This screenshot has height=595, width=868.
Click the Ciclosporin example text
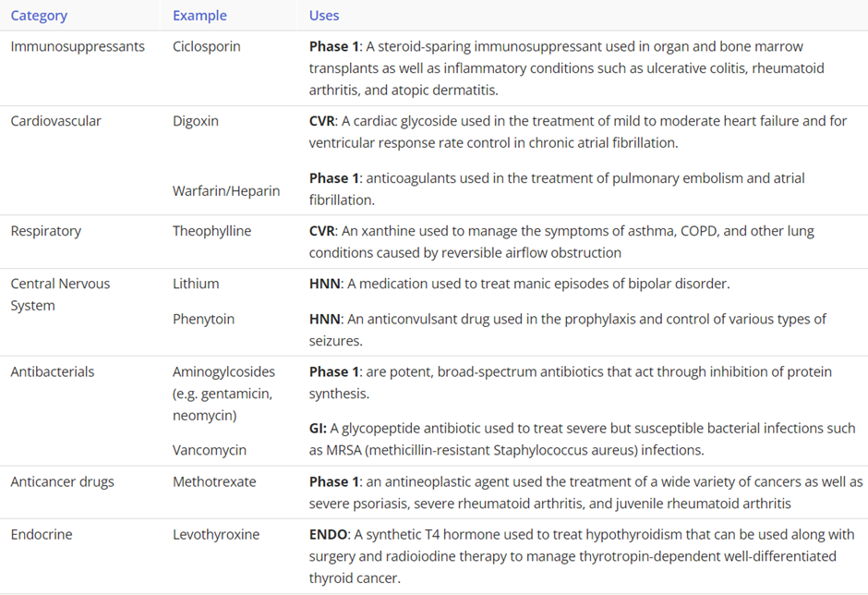pyautogui.click(x=207, y=46)
